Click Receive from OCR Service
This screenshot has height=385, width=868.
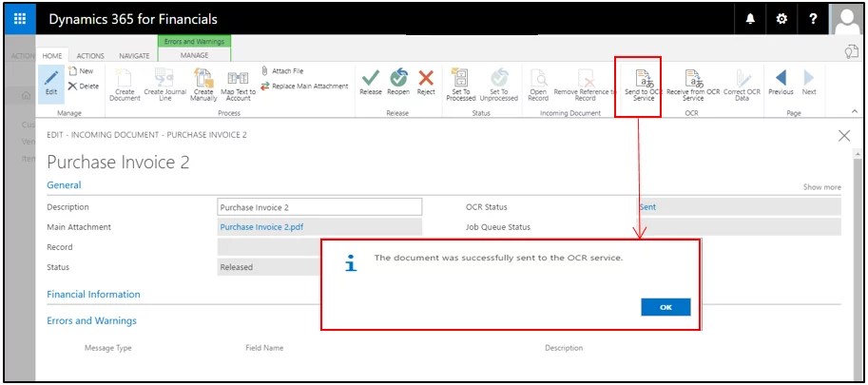(x=693, y=85)
